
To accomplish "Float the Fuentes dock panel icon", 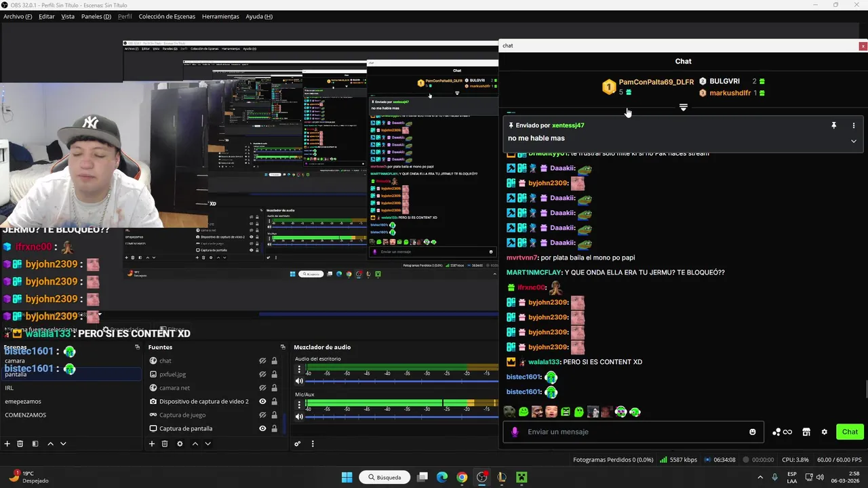I will click(283, 347).
